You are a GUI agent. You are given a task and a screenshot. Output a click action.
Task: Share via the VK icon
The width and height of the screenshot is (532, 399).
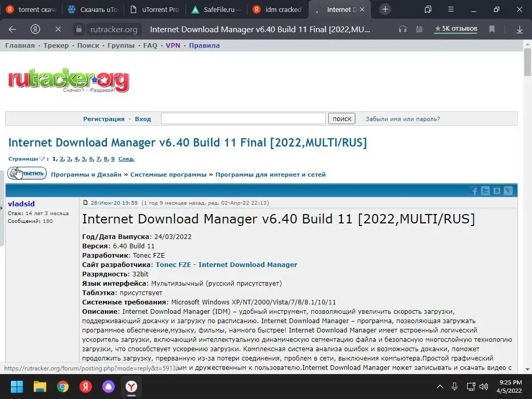point(497,191)
